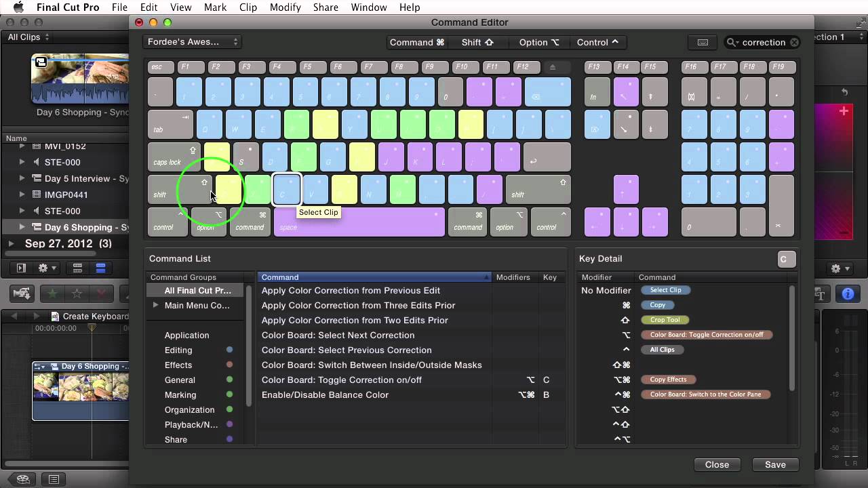Image resolution: width=868 pixels, height=488 pixels.
Task: Open the Mark menu
Action: pos(215,7)
